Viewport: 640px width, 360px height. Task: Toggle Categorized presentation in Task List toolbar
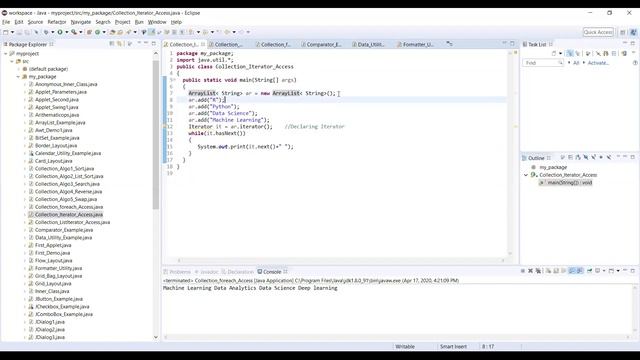click(570, 53)
